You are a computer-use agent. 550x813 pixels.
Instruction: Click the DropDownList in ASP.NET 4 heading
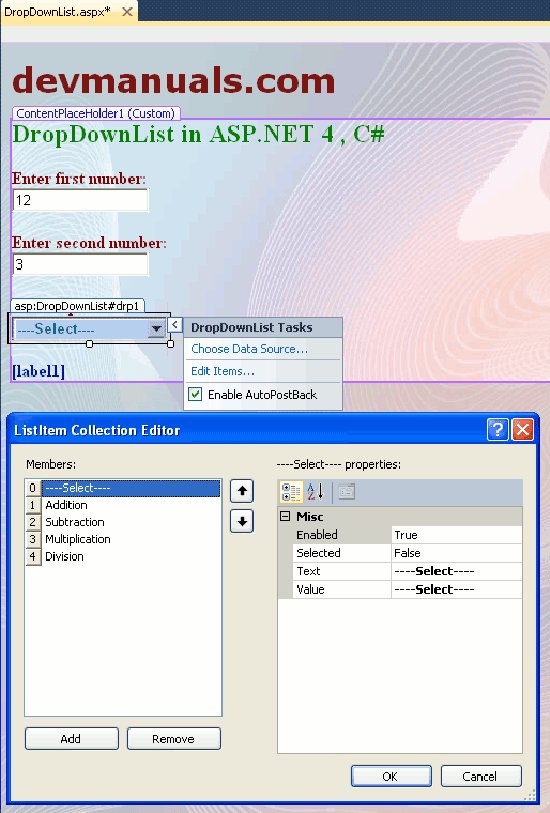coord(199,134)
